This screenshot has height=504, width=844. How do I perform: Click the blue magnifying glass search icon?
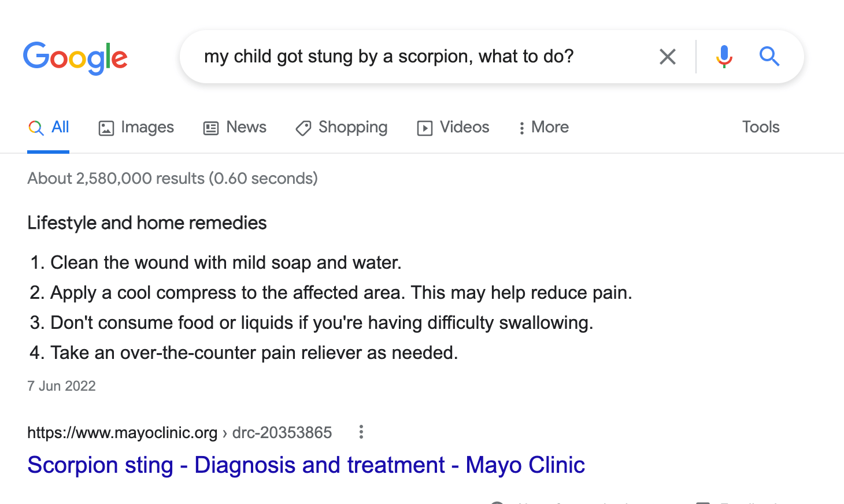(x=769, y=57)
